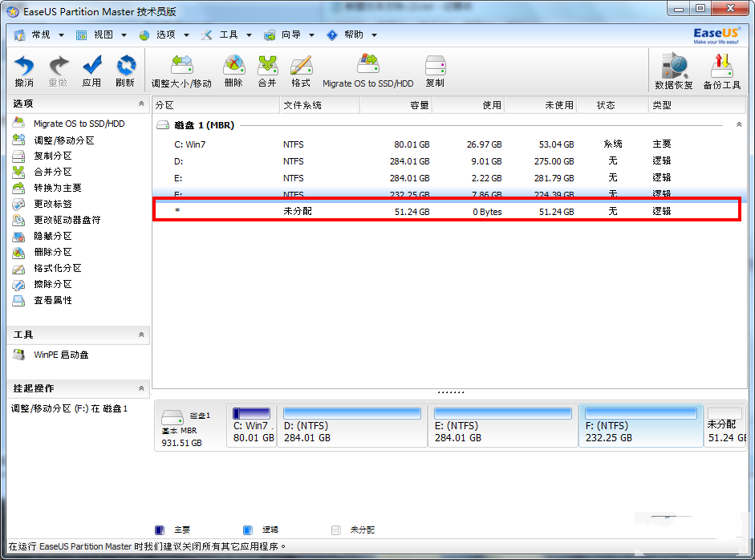
Task: Sort by the 未使用 column header
Action: [x=541, y=105]
